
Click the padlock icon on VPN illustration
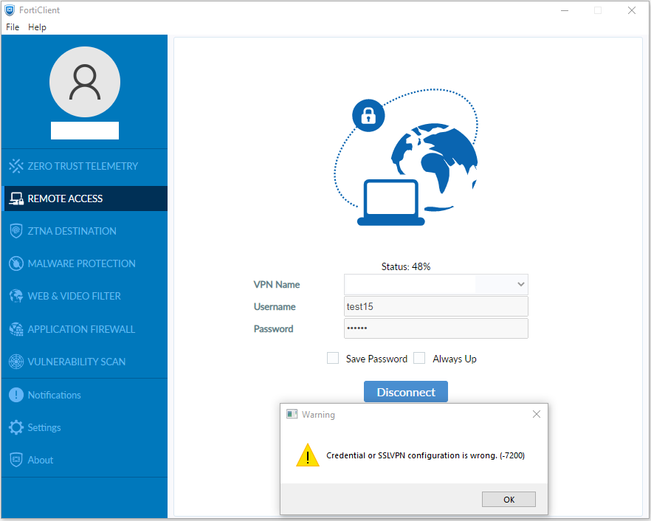368,115
